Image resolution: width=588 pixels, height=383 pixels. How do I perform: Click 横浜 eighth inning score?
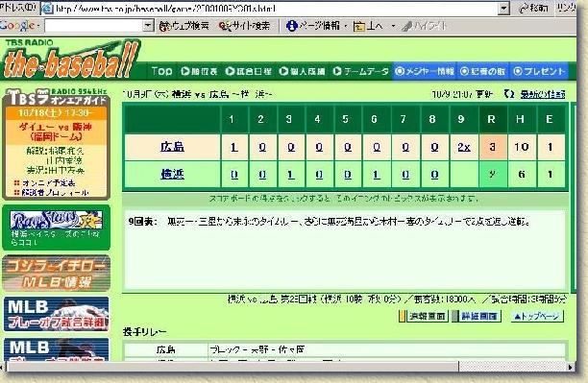434,175
